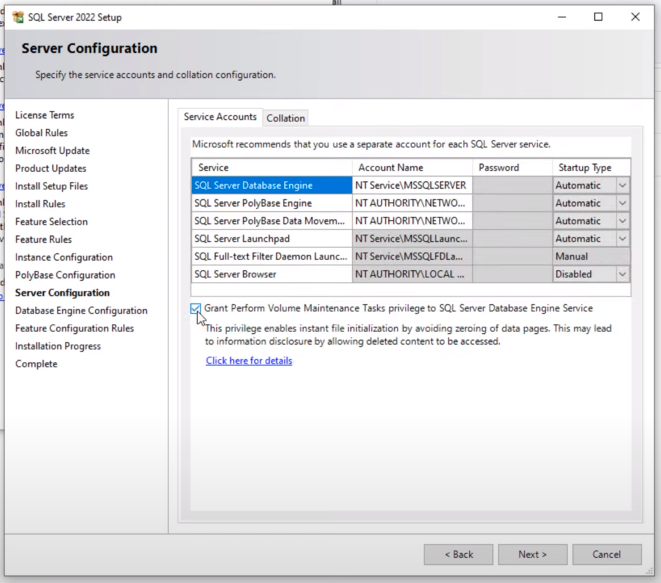
Task: Click Install Setup Files step
Action: coord(51,186)
